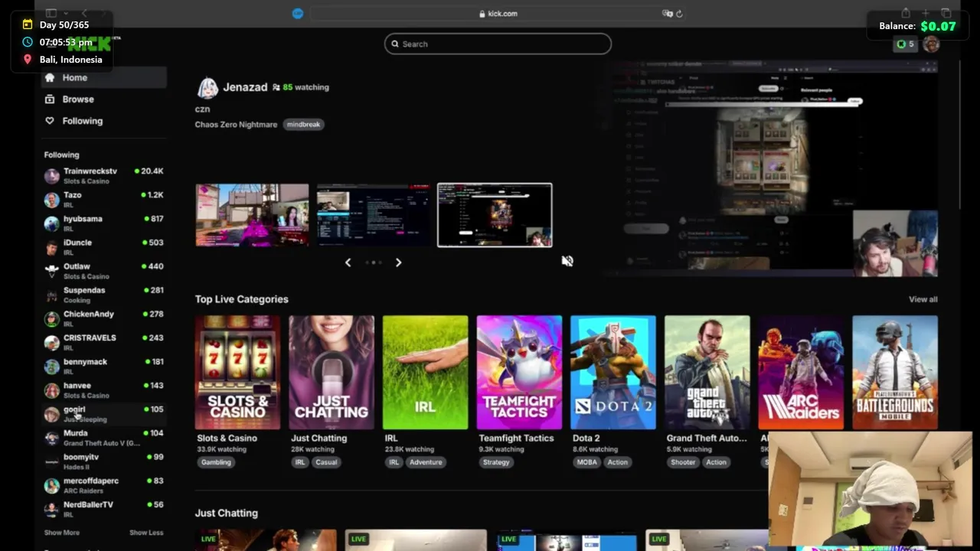Image resolution: width=980 pixels, height=551 pixels.
Task: Open ARC Raiders category card
Action: pos(801,372)
